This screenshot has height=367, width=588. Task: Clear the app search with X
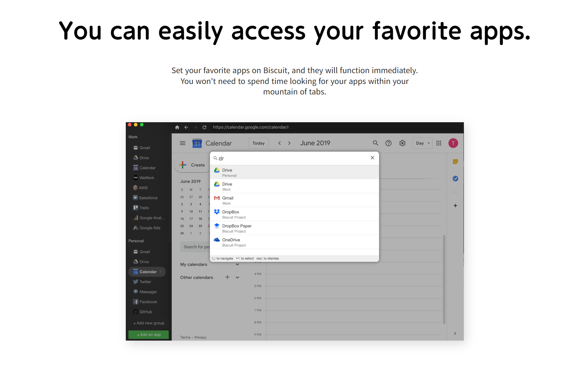point(372,158)
